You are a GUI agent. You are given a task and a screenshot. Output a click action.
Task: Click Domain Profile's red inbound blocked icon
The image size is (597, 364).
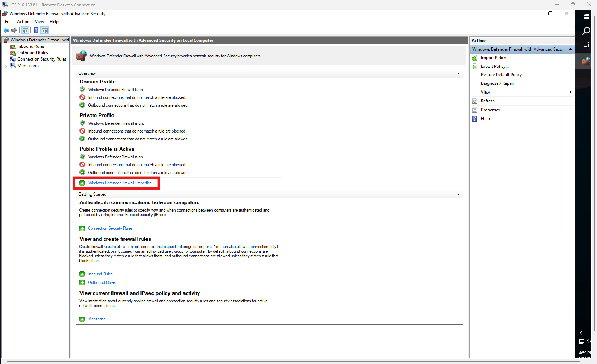pos(82,97)
